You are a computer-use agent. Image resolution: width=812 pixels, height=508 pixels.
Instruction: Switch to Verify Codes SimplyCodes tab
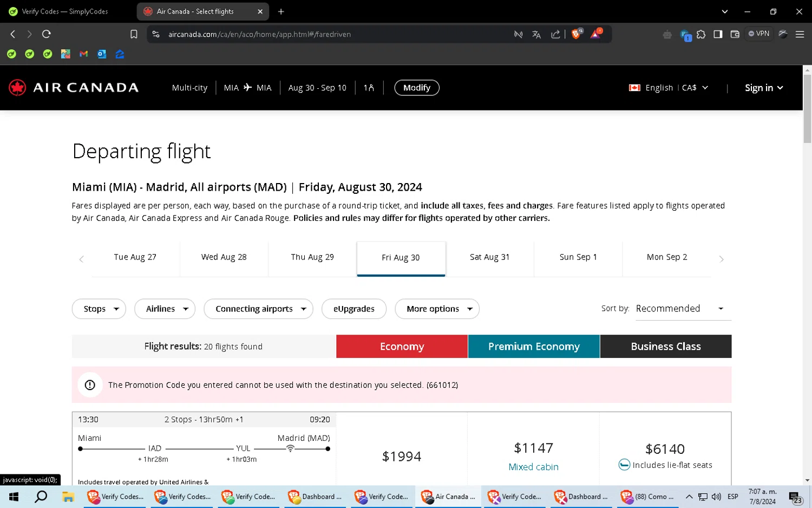pos(65,11)
